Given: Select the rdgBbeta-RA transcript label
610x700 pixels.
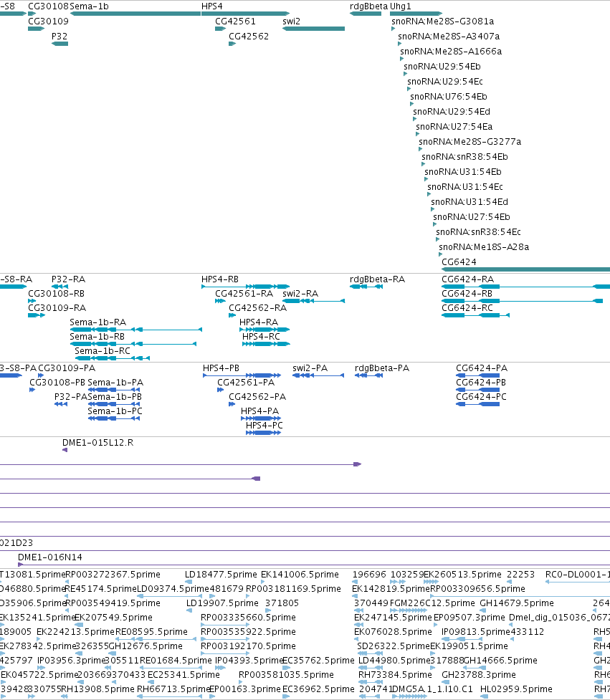Looking at the screenshot, I should tap(377, 279).
